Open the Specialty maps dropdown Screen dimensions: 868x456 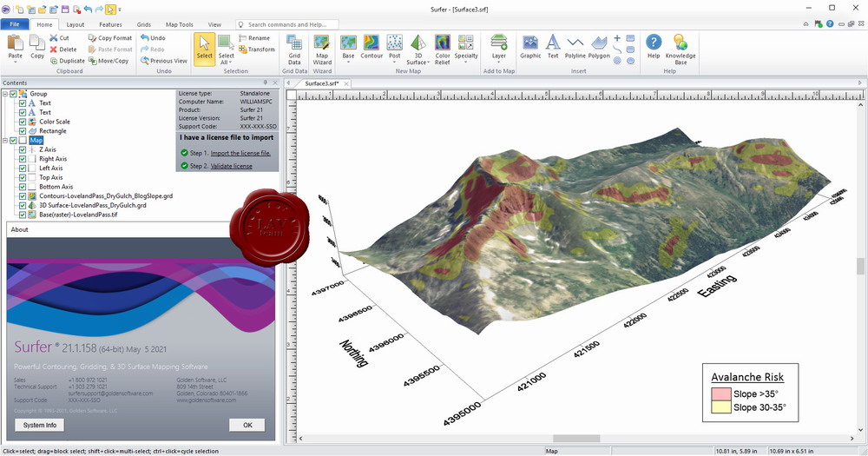(x=466, y=62)
